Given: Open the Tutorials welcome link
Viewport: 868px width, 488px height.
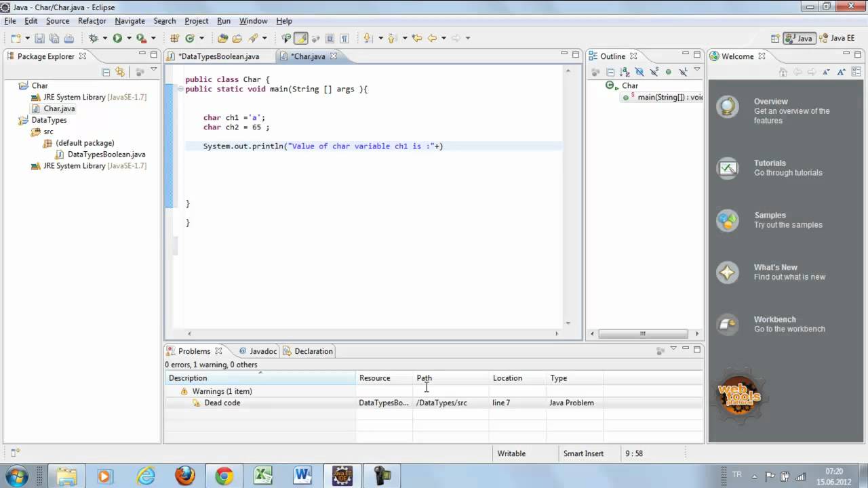Looking at the screenshot, I should pos(770,163).
